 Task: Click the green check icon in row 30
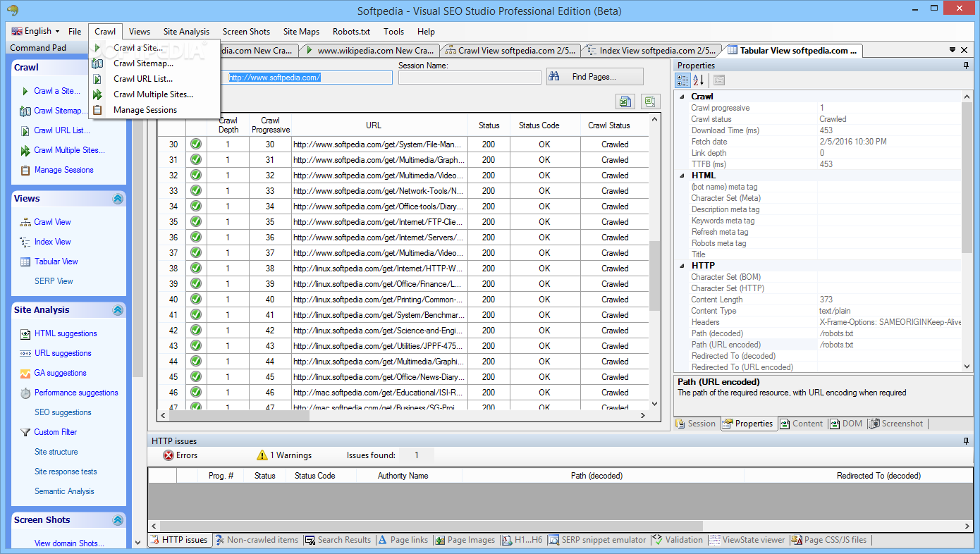point(196,144)
